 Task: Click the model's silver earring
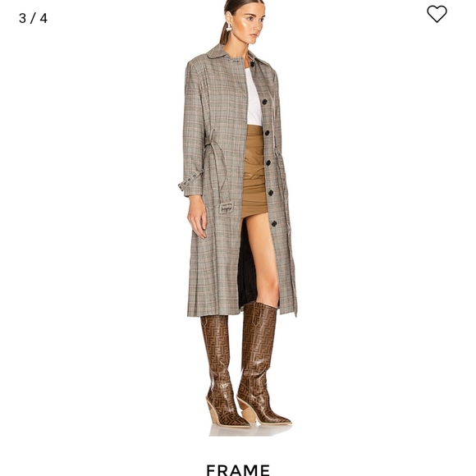click(x=229, y=27)
